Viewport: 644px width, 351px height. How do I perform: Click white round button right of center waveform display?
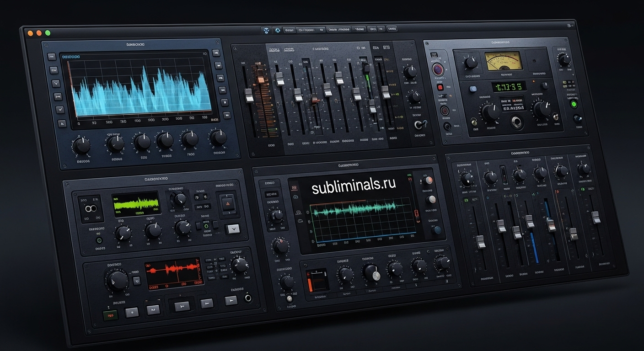point(431,200)
